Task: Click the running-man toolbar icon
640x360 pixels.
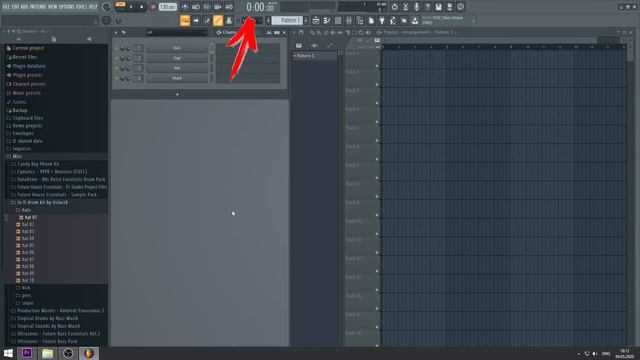Action: [x=393, y=20]
